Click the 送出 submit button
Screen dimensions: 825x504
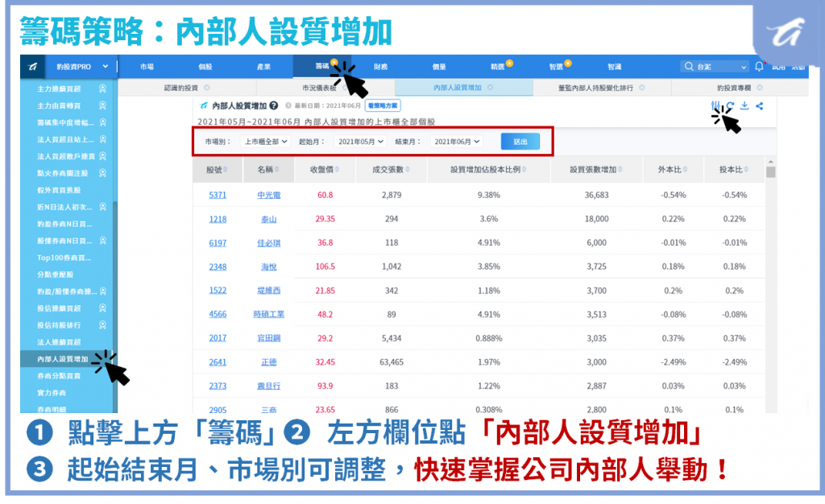coord(520,142)
